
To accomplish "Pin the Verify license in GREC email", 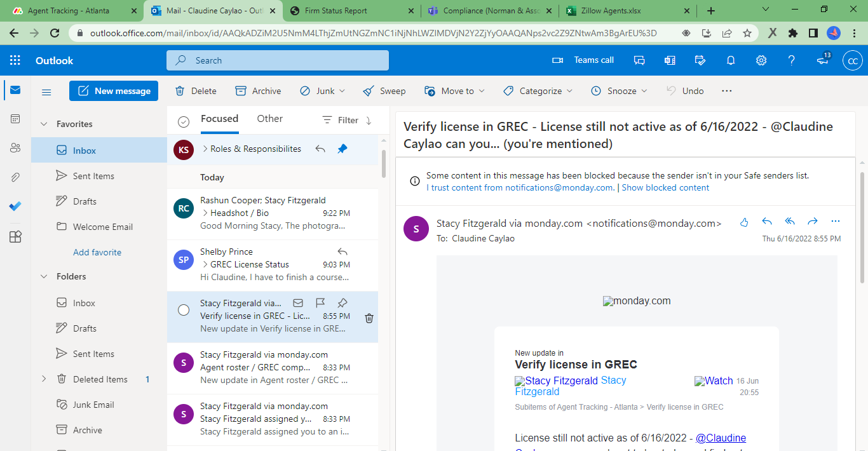I will pyautogui.click(x=342, y=303).
